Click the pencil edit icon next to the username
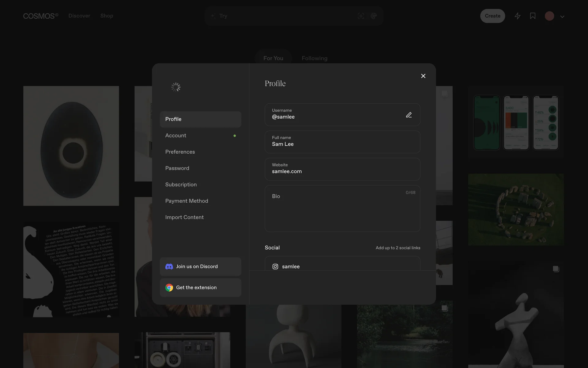This screenshot has height=368, width=588. click(x=409, y=115)
